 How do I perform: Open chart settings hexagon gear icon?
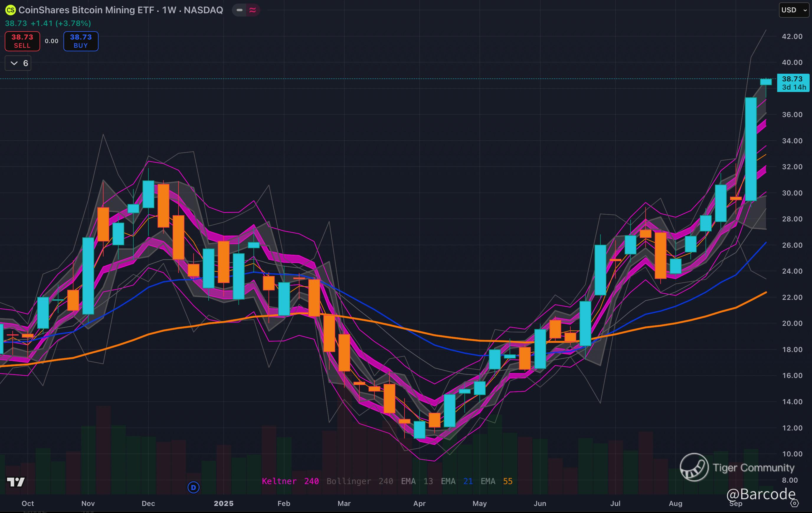(795, 504)
